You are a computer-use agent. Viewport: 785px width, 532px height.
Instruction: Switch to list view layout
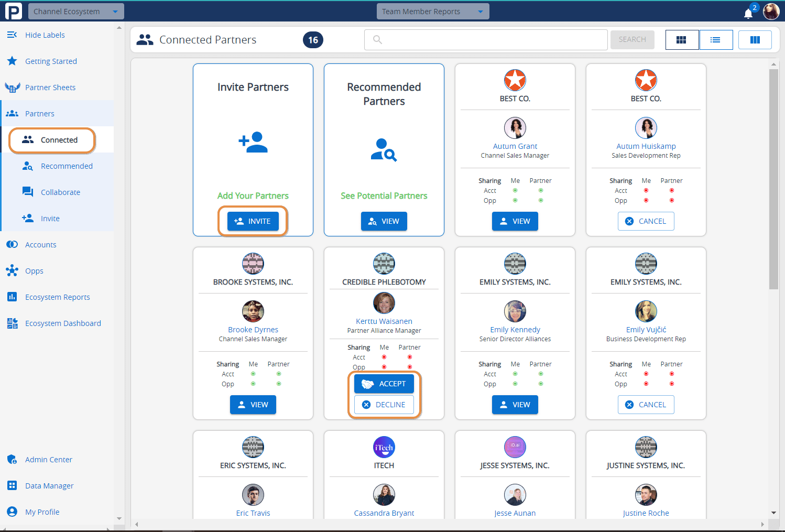pos(715,40)
